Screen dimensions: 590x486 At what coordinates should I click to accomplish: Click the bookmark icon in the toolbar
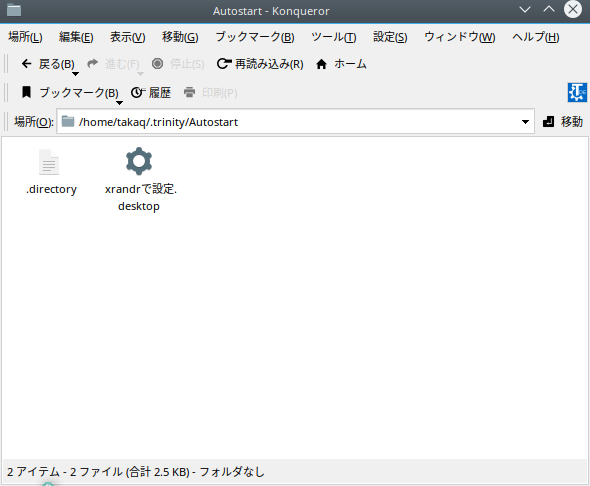point(26,92)
